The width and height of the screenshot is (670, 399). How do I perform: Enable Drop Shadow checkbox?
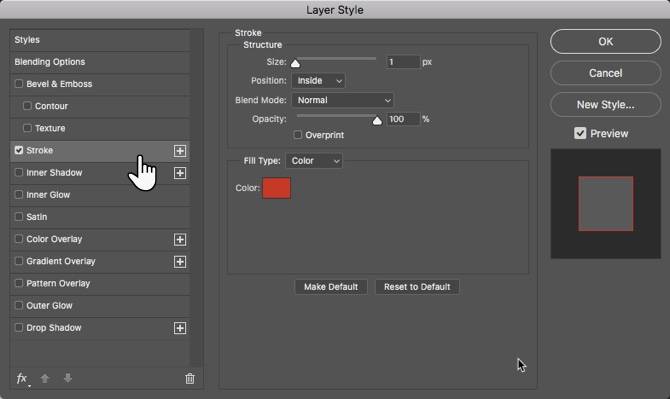[19, 328]
